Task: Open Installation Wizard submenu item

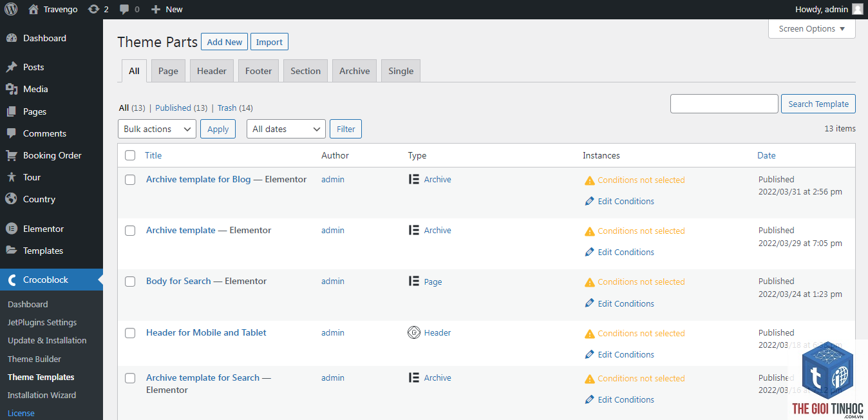Action: 42,395
